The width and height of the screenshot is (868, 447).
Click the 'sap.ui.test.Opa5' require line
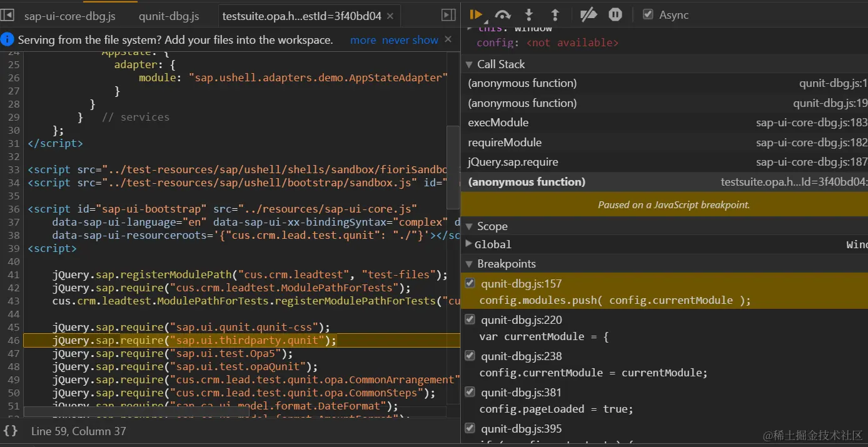tap(173, 353)
